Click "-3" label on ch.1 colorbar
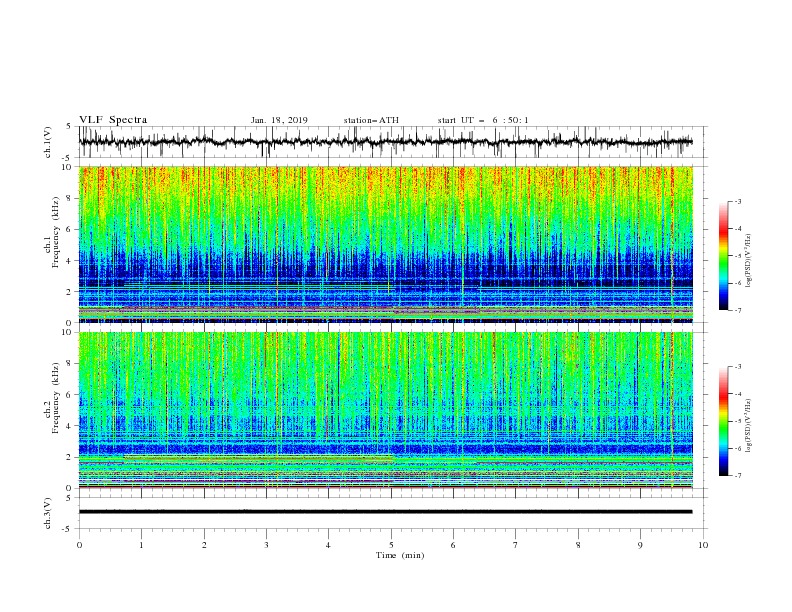 [x=737, y=201]
